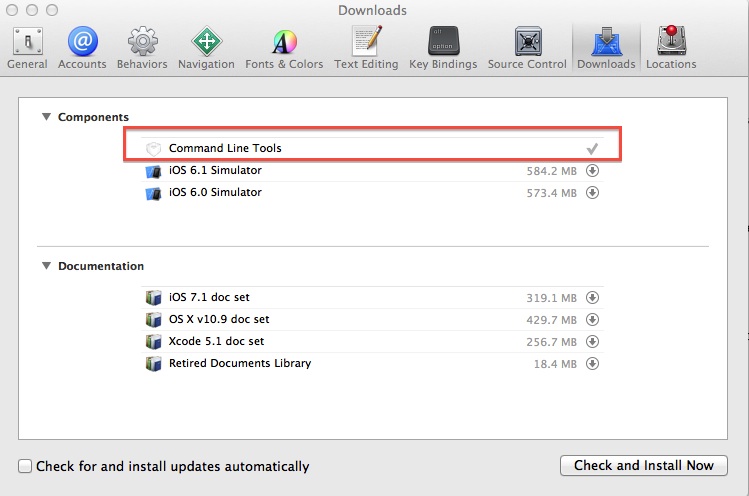Collapse the Documentation section
The height and width of the screenshot is (496, 749).
(x=46, y=266)
